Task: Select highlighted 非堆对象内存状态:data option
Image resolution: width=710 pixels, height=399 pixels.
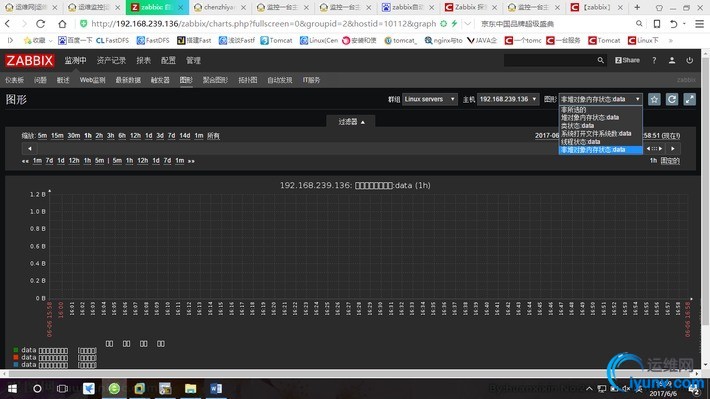Action: (600, 150)
